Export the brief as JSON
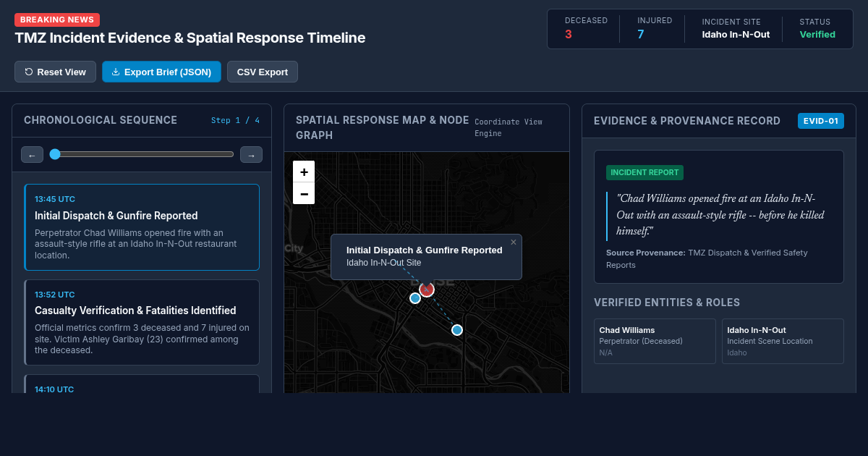The height and width of the screenshot is (456, 868). click(161, 72)
